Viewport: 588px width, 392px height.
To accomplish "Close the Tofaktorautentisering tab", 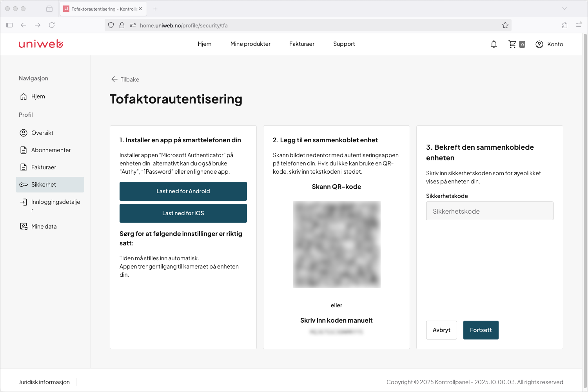I will point(140,9).
